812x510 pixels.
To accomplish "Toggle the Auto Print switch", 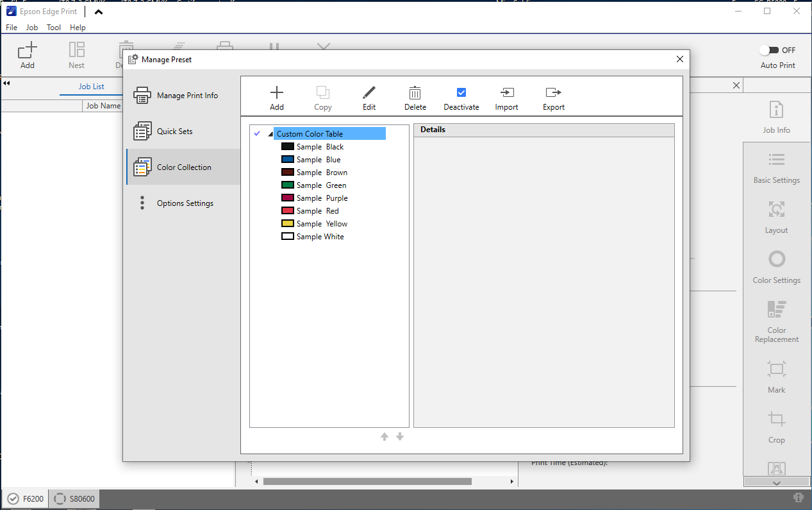I will pos(768,50).
